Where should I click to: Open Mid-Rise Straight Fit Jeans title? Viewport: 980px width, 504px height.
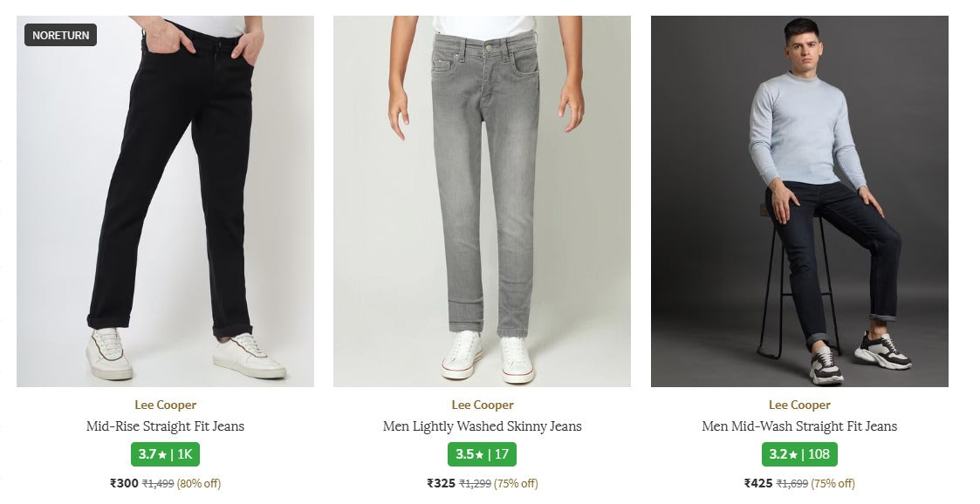tap(165, 426)
